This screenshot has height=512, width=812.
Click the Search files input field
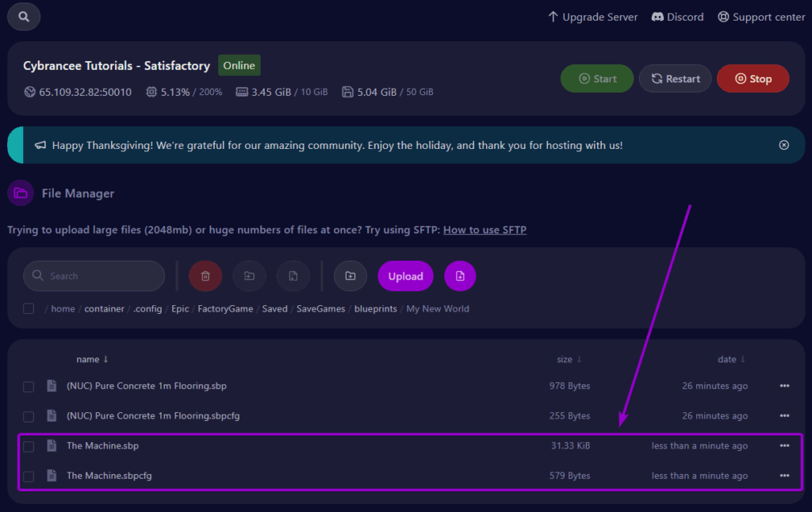tap(94, 276)
